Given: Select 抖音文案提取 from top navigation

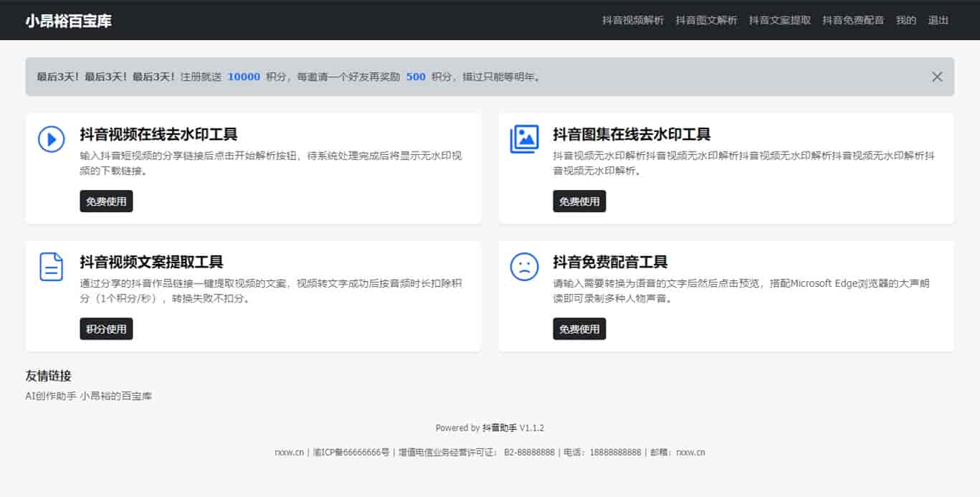Looking at the screenshot, I should click(780, 20).
